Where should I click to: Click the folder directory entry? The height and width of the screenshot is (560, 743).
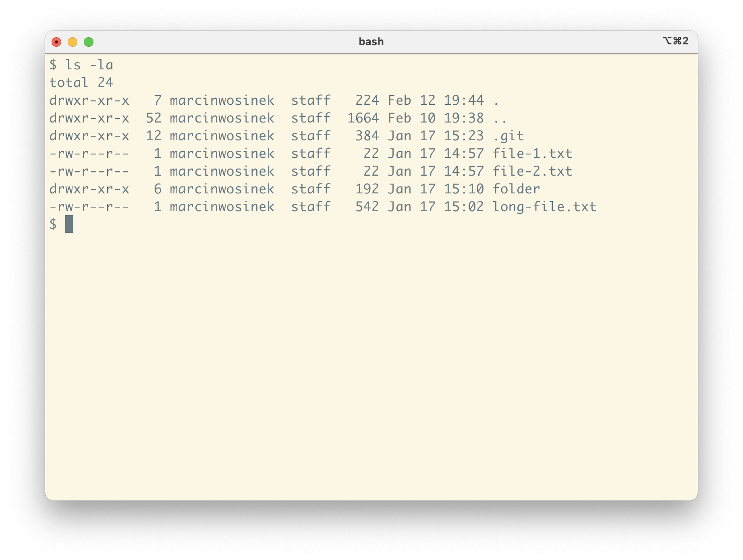pyautogui.click(x=516, y=189)
